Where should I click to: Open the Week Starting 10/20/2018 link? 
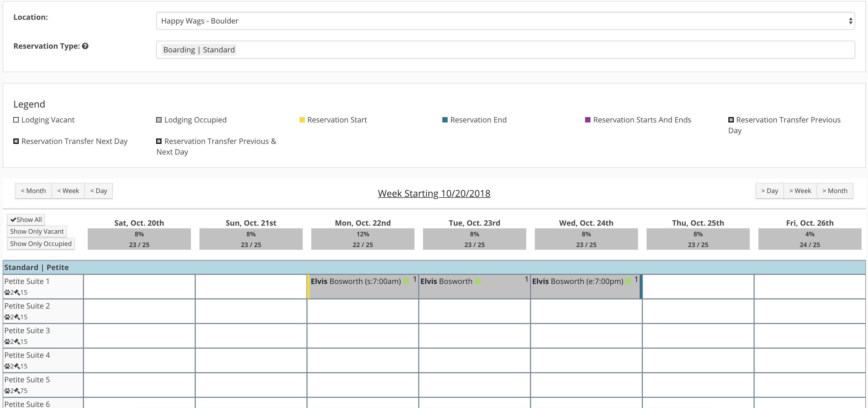tap(434, 193)
